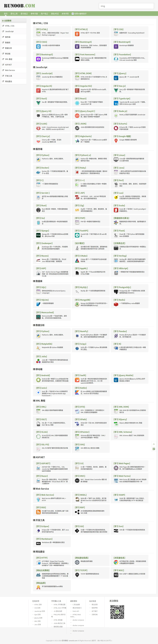Select JavaScript in sidebar
158x644 pixels.
(14, 31)
